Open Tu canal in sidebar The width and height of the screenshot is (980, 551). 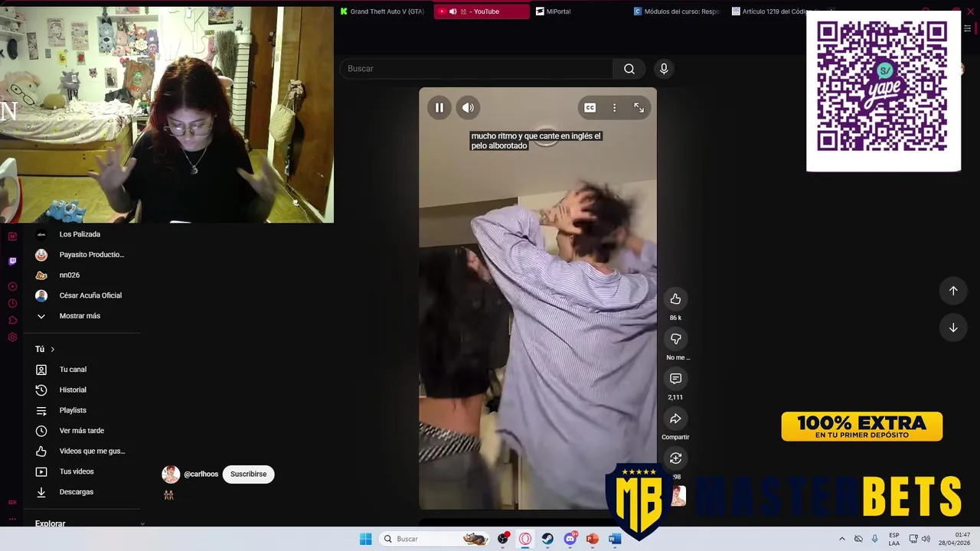coord(83,370)
